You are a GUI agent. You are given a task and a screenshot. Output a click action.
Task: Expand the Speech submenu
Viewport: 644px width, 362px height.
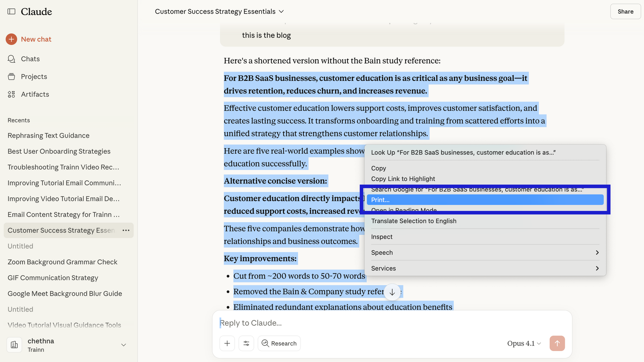coord(382,252)
